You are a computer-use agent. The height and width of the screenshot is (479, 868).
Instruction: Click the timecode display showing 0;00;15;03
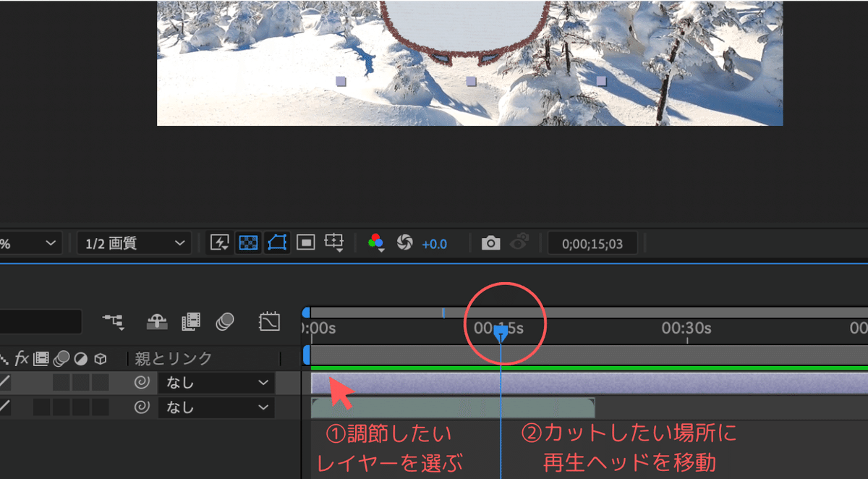pos(592,243)
